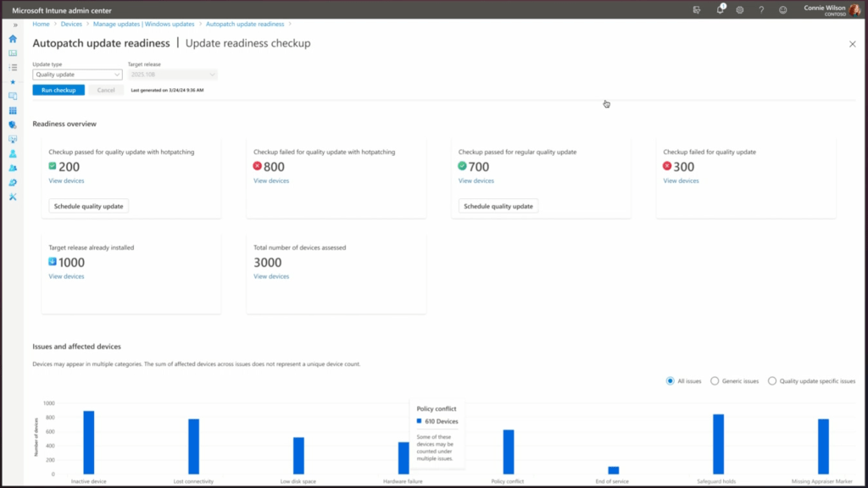Viewport: 868px width, 488px height.
Task: Open the All services list icon
Action: click(13, 68)
